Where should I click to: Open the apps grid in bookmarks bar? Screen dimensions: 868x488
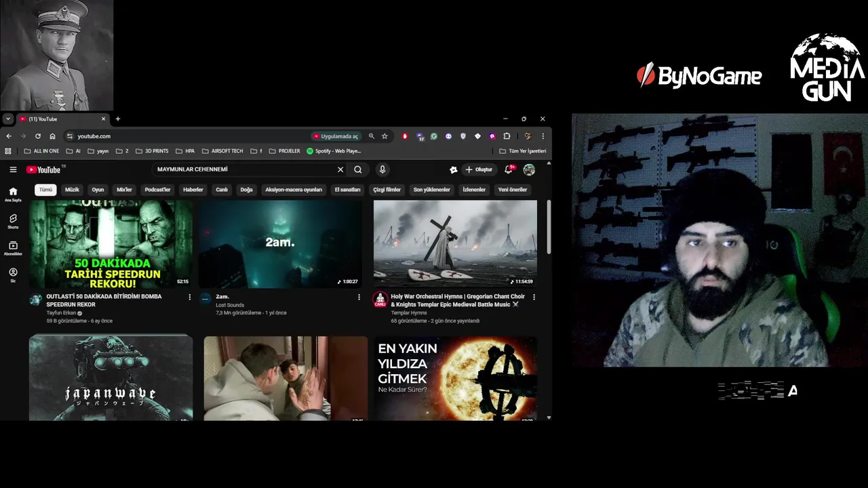point(8,151)
